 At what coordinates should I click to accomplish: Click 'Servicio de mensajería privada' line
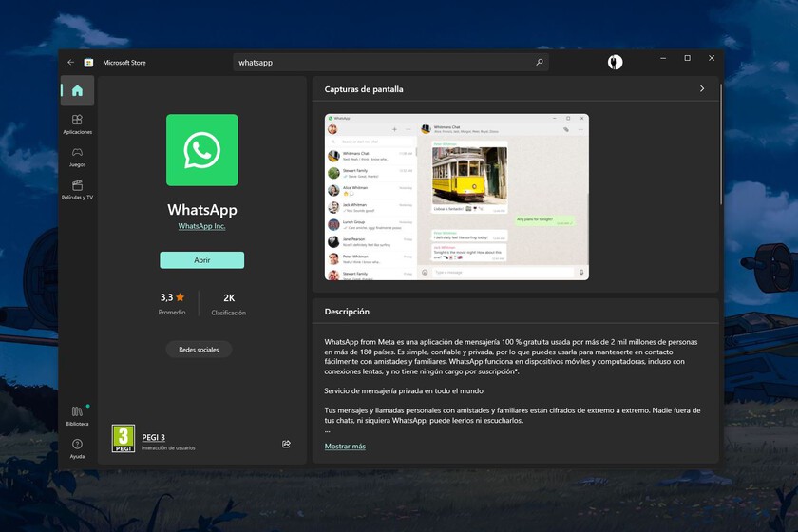pyautogui.click(x=404, y=391)
